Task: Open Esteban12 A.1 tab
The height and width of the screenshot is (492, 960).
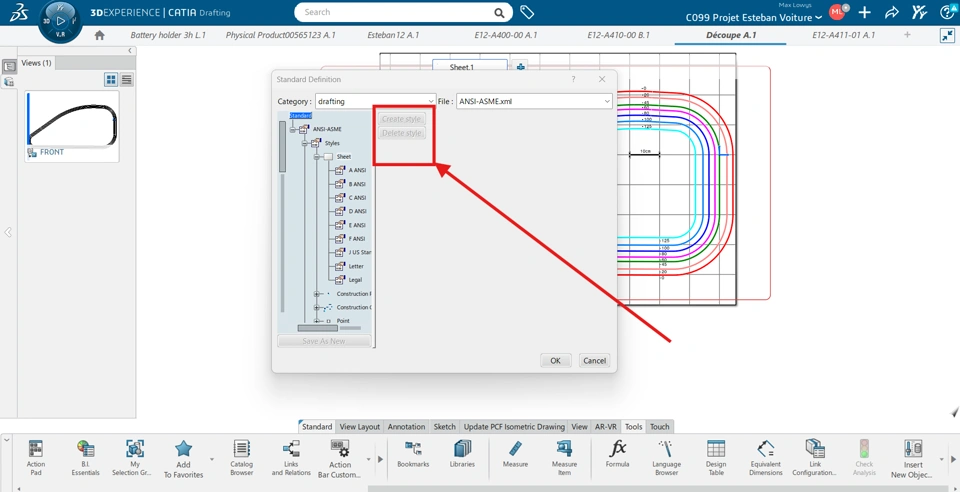Action: click(393, 35)
